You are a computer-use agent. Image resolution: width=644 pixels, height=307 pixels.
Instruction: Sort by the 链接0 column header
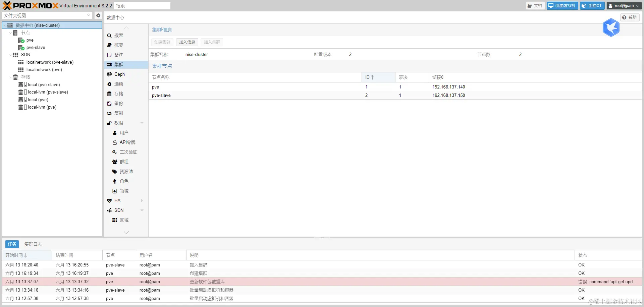[535, 77]
